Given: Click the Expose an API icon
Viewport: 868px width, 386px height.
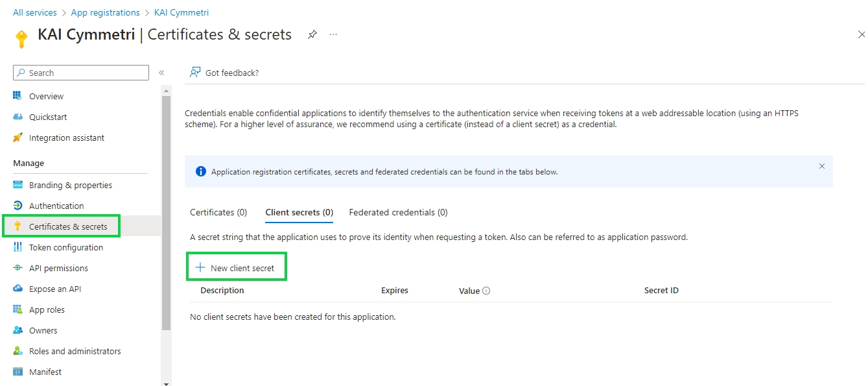Looking at the screenshot, I should coord(18,289).
